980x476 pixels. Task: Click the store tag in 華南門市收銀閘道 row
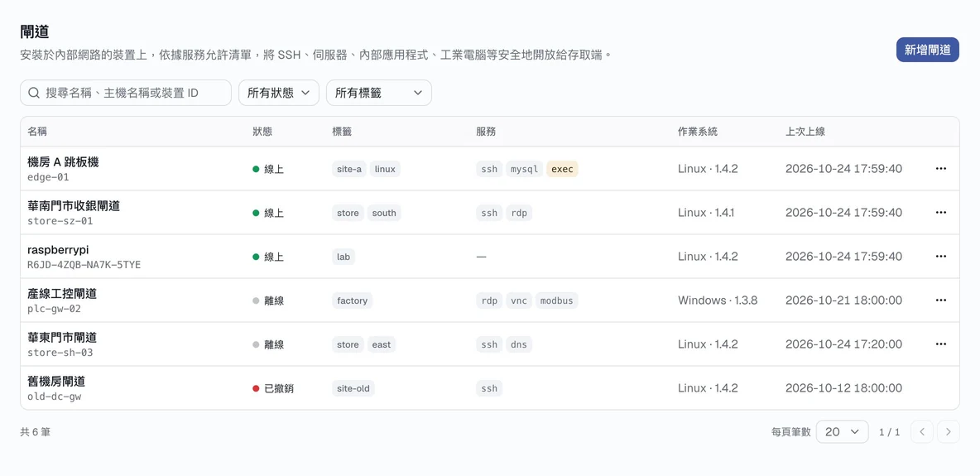(x=348, y=213)
